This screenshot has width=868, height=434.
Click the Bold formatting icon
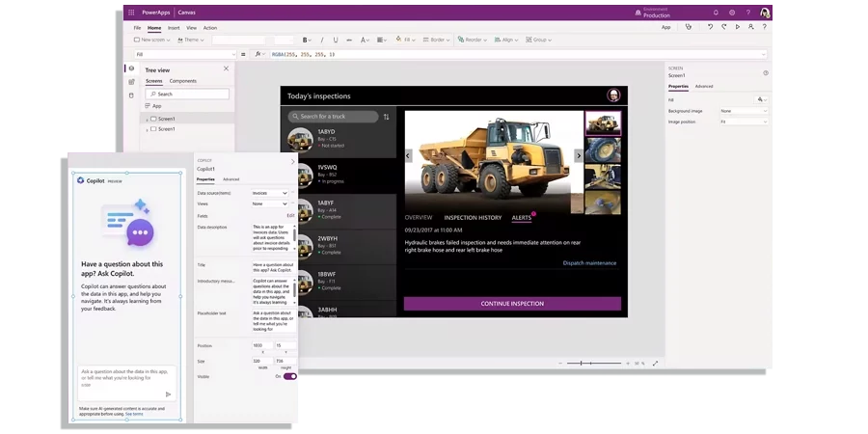point(306,40)
